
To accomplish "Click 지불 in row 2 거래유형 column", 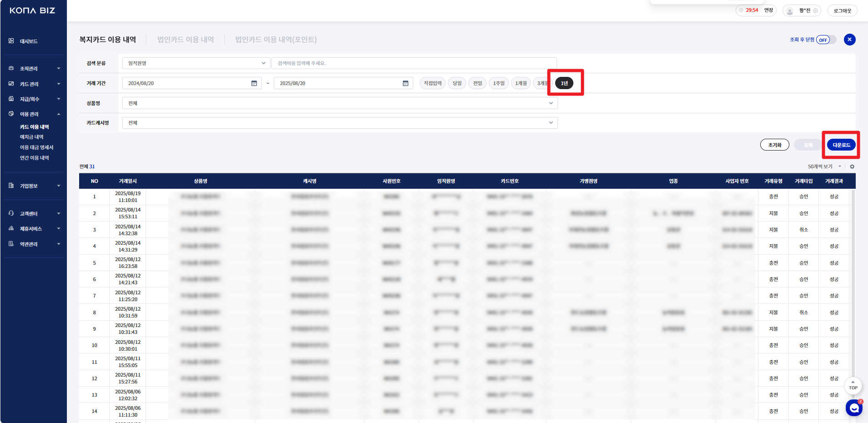I will coord(773,213).
